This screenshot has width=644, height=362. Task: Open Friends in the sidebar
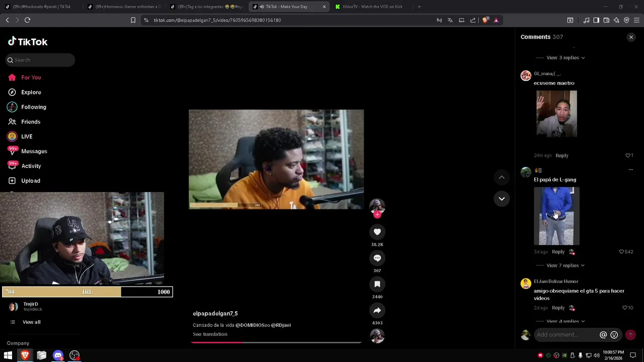pyautogui.click(x=31, y=122)
